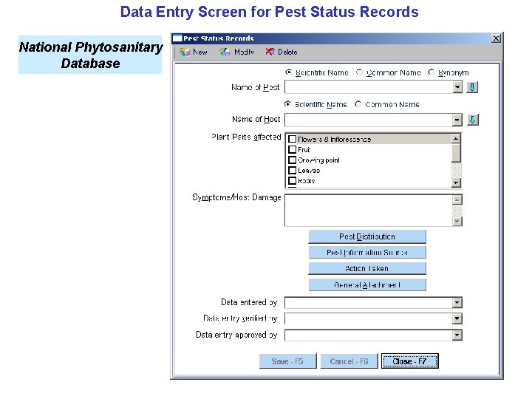Viewport: 532px width, 399px height.
Task: Check the Growing point checkbox
Action: 292,160
